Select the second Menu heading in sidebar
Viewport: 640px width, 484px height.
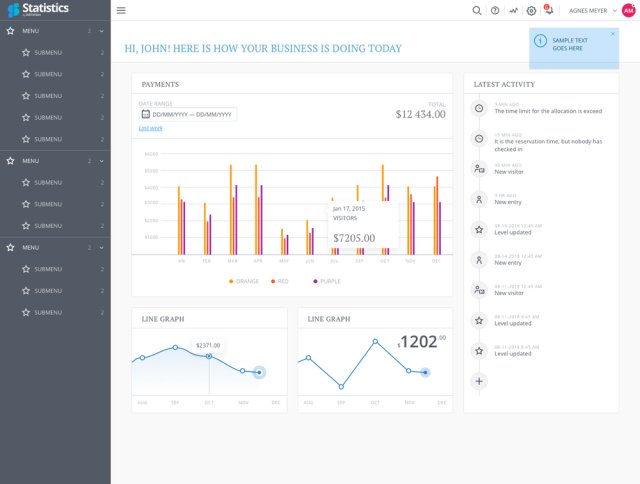(x=55, y=161)
